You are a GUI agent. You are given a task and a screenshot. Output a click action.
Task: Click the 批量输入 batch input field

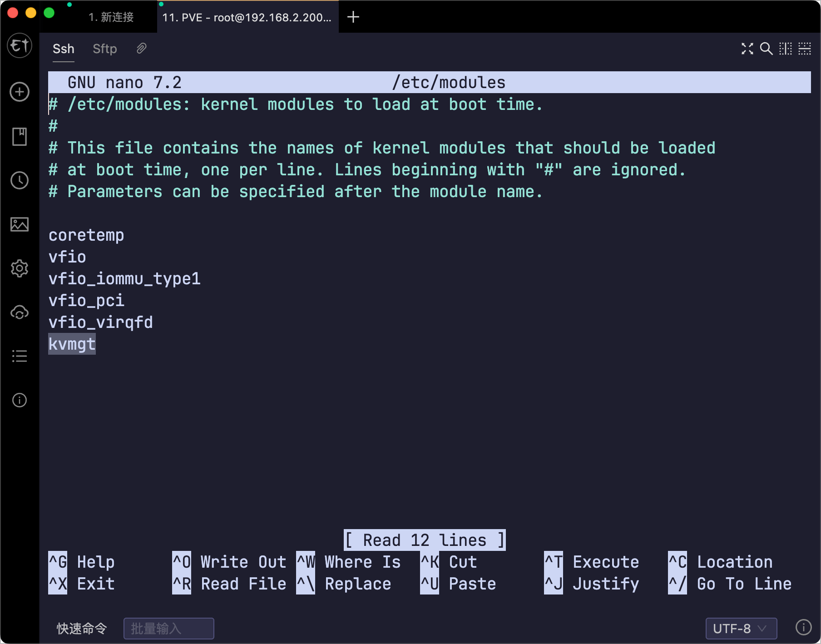168,629
